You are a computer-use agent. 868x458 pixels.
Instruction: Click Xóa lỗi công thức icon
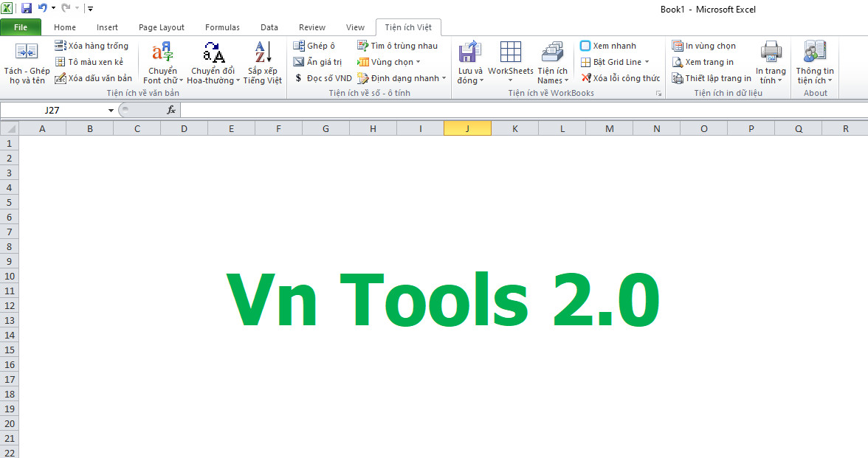[x=586, y=78]
